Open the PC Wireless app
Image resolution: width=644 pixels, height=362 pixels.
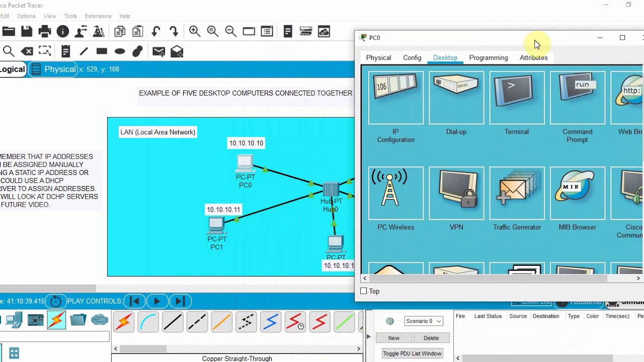pos(396,194)
